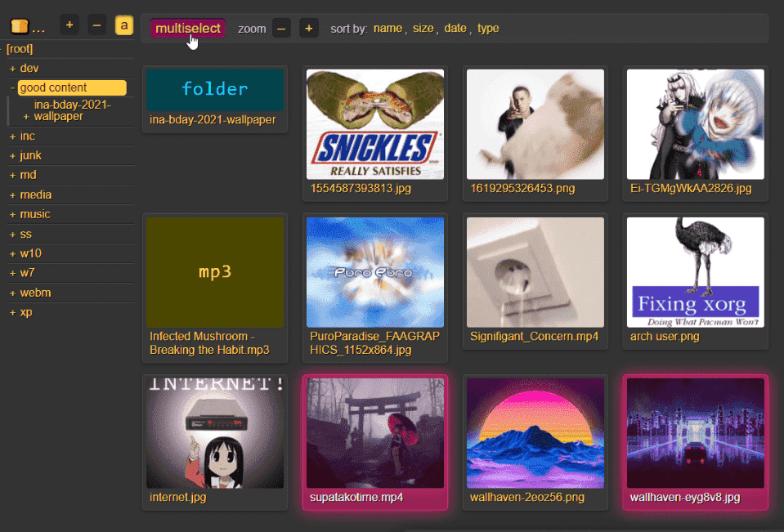Image resolution: width=784 pixels, height=532 pixels.
Task: Toggle the multiselect button
Action: 188,29
